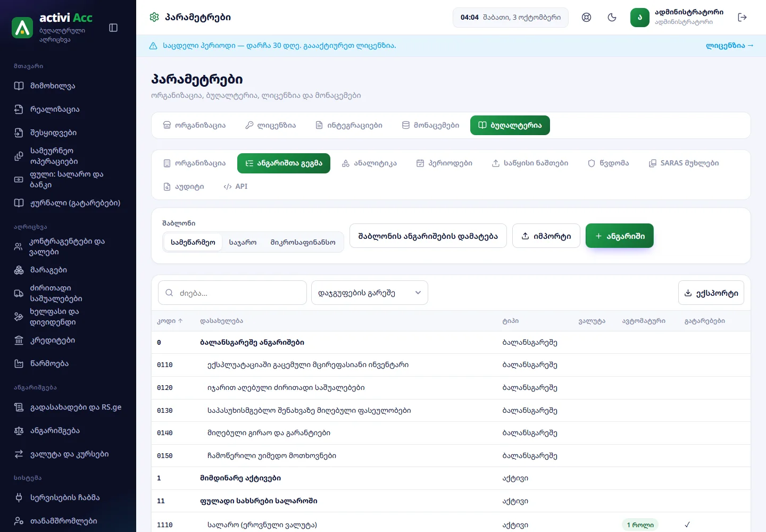Viewport: 766px width, 532px height.
Task: Click the activi Acc logo icon
Action: pyautogui.click(x=22, y=28)
